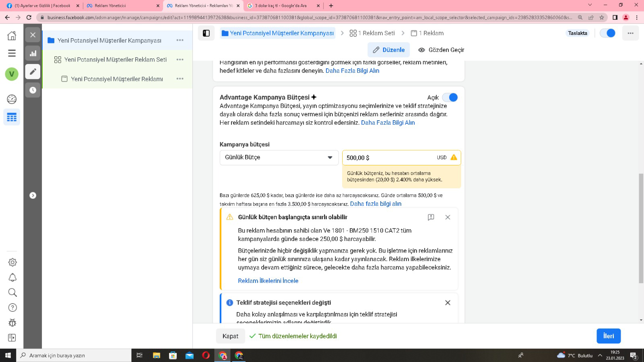The height and width of the screenshot is (362, 644).
Task: Open the history clock icon in the dark sidebar
Action: [33, 90]
